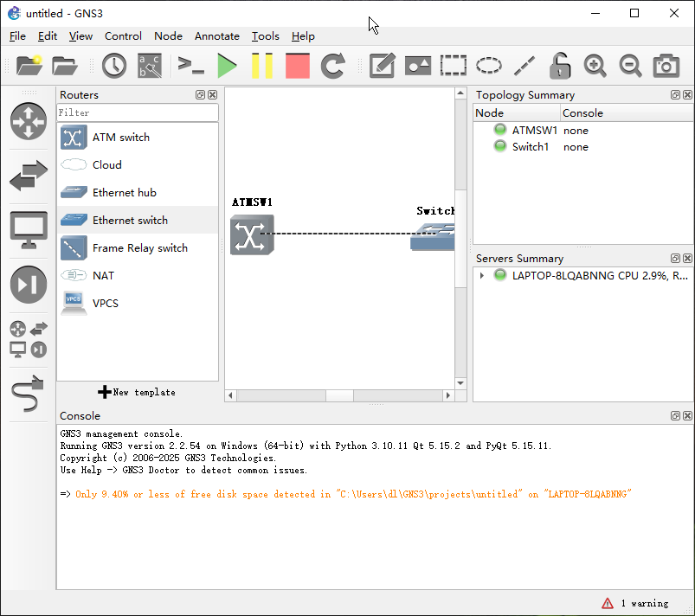
Task: Open the Help menu
Action: tap(303, 36)
